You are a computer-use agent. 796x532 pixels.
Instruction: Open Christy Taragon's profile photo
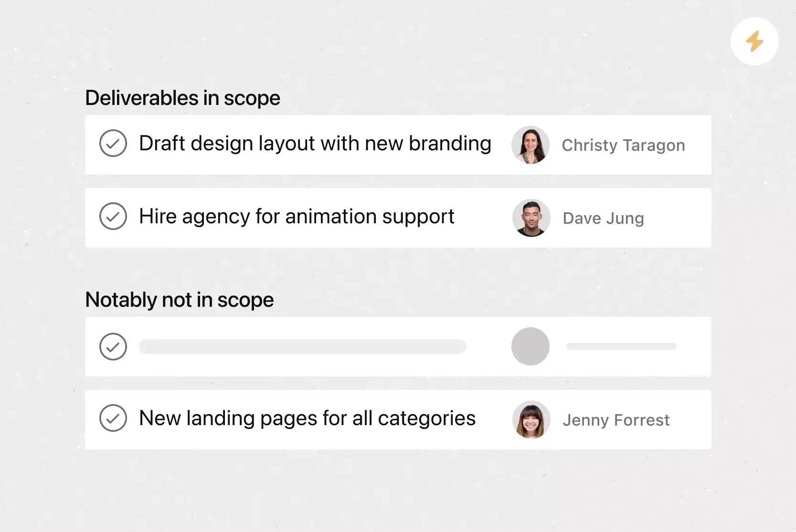click(x=531, y=145)
